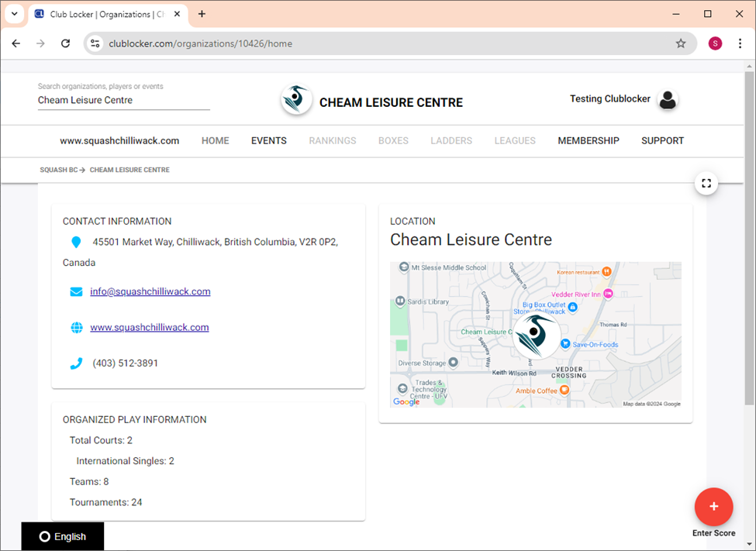Click the fullscreen expand icon
Viewport: 756px width, 551px height.
coord(706,184)
